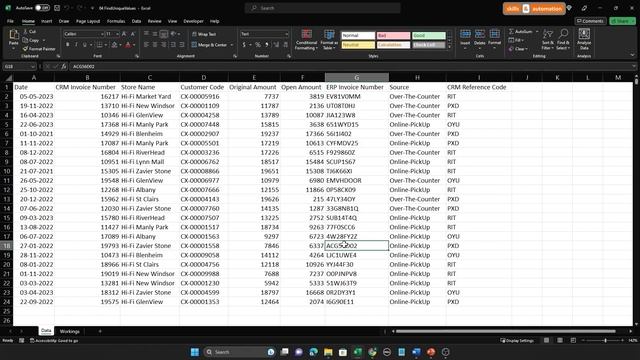The height and width of the screenshot is (360, 640).
Task: Click the horizontal scrollbar
Action: click(x=505, y=331)
